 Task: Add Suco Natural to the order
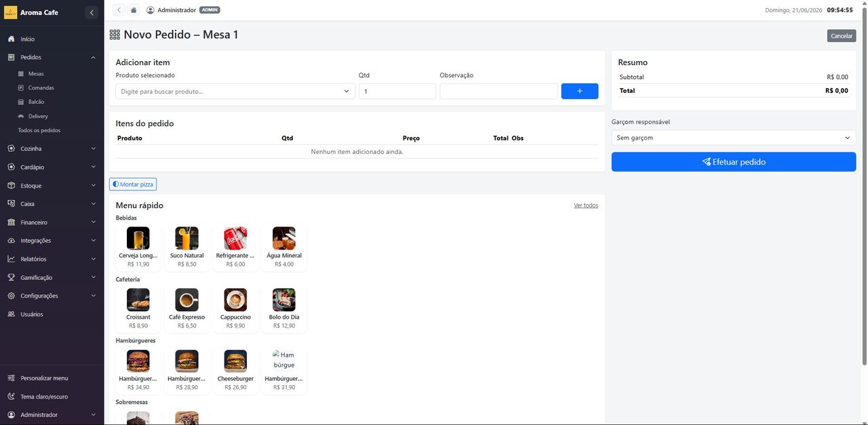(187, 247)
